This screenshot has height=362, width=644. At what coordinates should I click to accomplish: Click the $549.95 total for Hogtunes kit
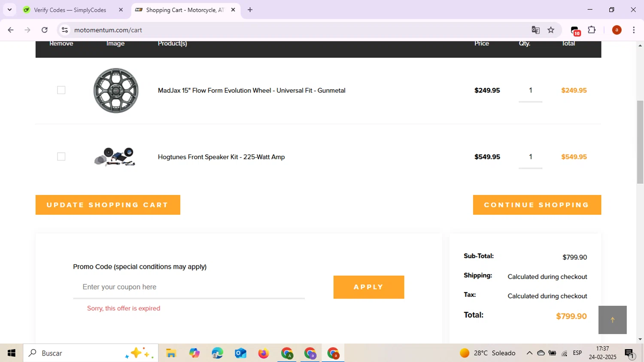tap(574, 157)
